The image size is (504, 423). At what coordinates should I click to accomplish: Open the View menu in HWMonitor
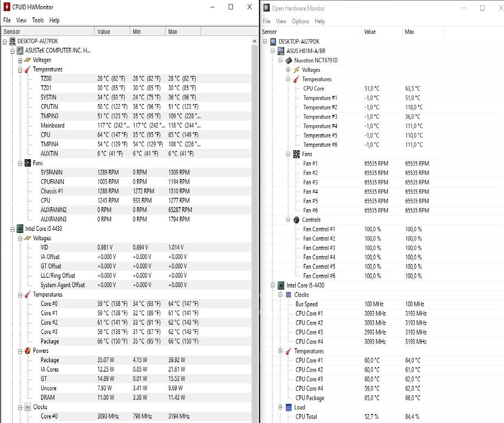21,20
